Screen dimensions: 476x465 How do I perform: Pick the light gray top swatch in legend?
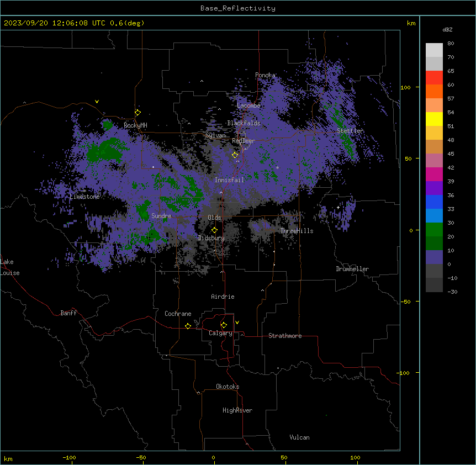point(434,50)
